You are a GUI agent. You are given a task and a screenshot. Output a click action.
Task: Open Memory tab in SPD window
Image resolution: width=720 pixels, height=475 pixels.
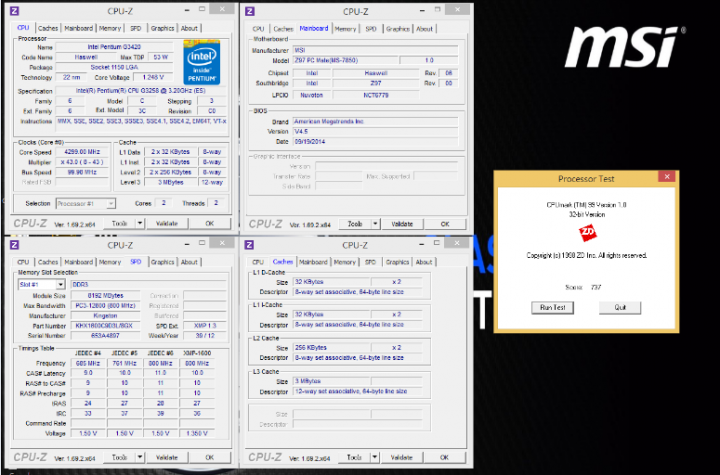(110, 262)
